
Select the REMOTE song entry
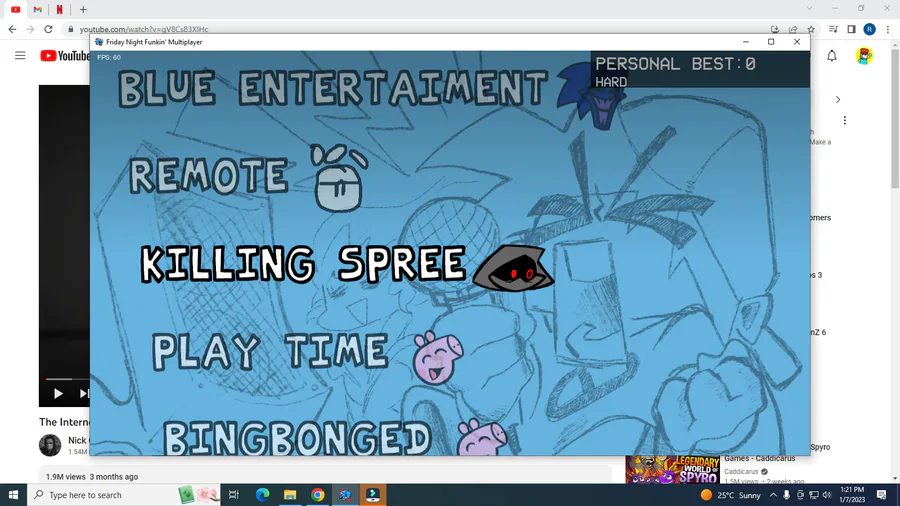[x=209, y=176]
